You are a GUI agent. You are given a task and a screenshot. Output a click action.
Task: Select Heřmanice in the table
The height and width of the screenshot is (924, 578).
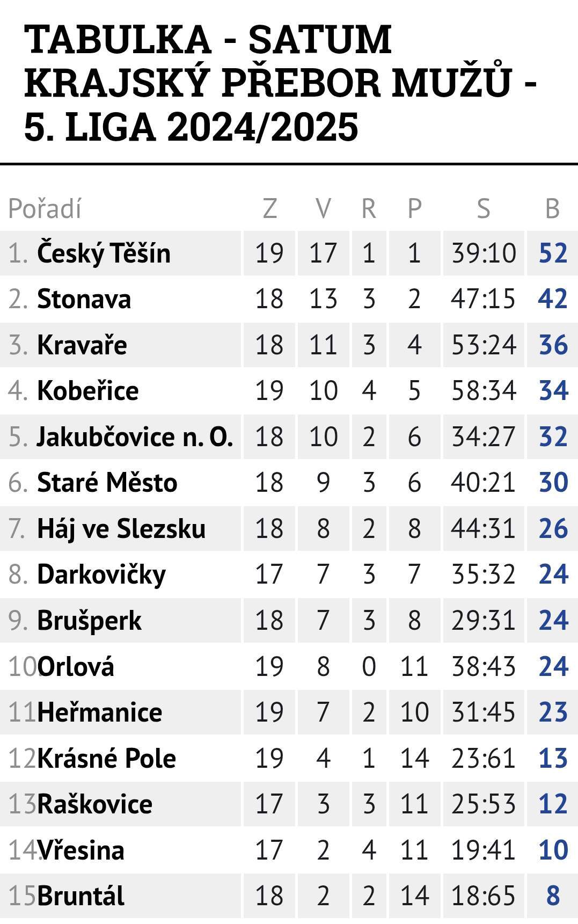point(99,712)
